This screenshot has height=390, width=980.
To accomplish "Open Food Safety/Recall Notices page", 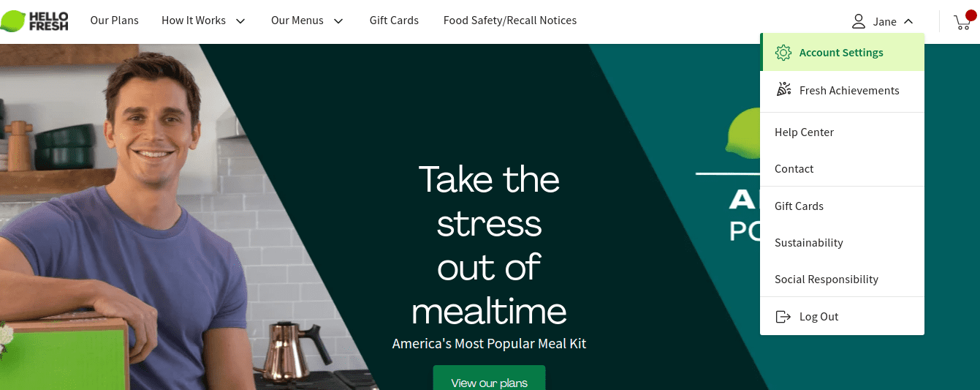I will 510,20.
